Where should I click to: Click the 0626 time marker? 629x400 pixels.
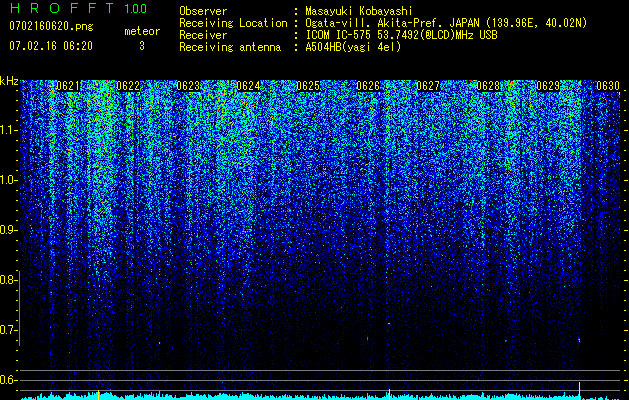[x=368, y=86]
